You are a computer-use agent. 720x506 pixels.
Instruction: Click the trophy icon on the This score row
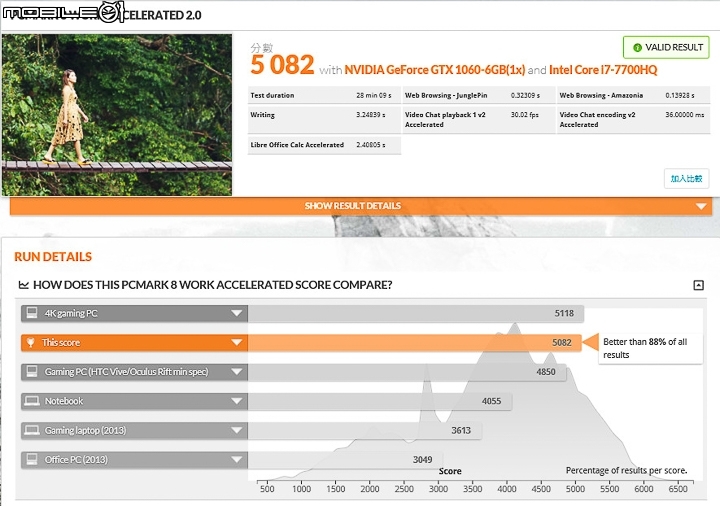30,343
